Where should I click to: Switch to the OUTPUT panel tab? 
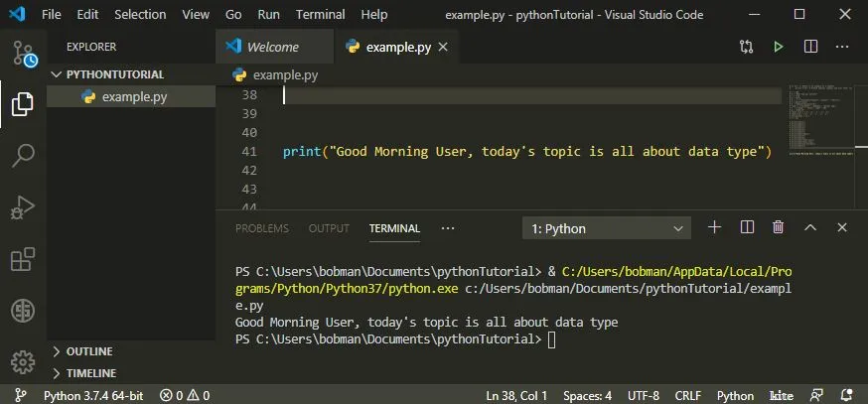pos(329,228)
